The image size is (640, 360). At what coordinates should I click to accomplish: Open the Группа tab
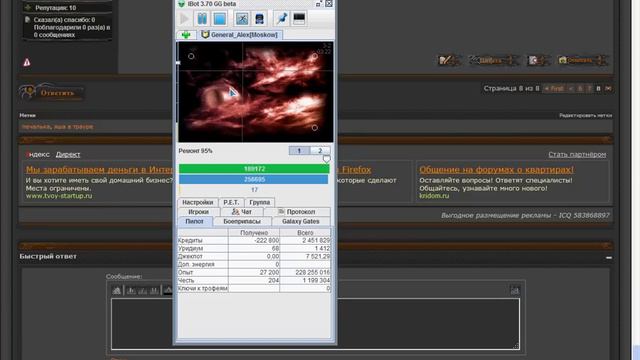pos(260,202)
